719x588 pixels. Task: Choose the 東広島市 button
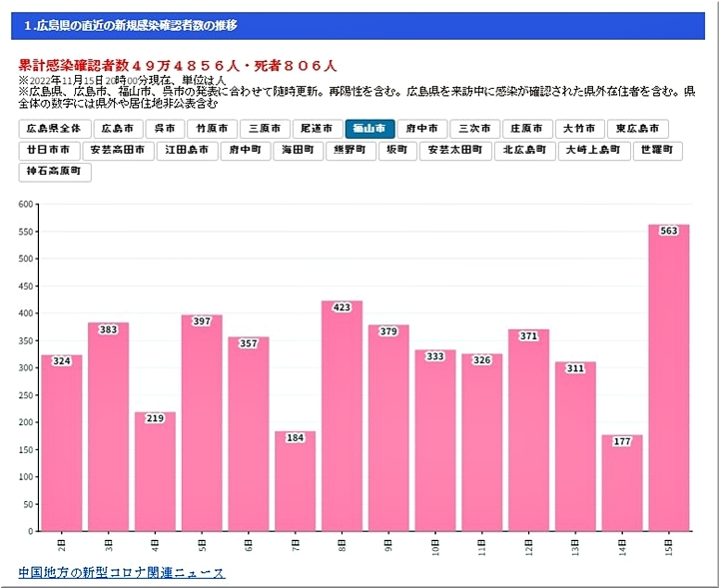pyautogui.click(x=638, y=129)
